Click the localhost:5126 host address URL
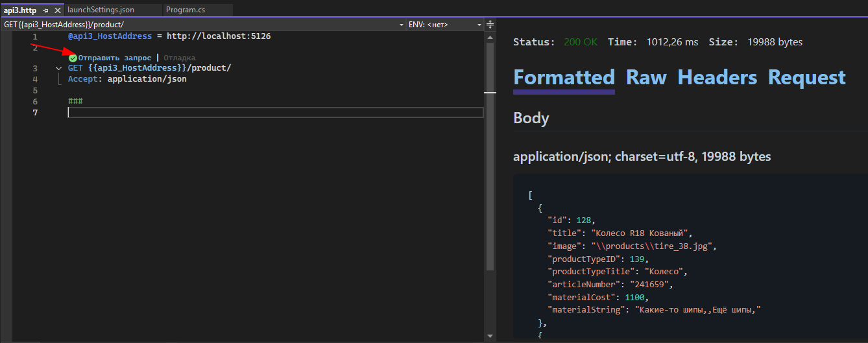This screenshot has height=343, width=868. [x=219, y=36]
